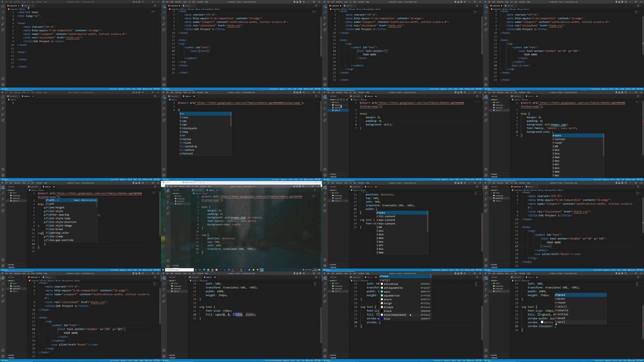
Task: Click Collapse Folders in background url() window explorer
Action: pyautogui.click(x=347, y=100)
